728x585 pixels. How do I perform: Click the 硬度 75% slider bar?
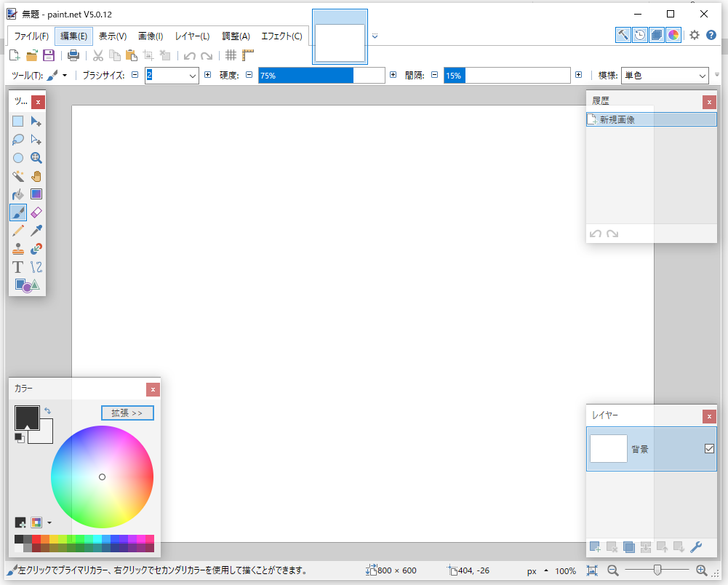click(x=321, y=75)
